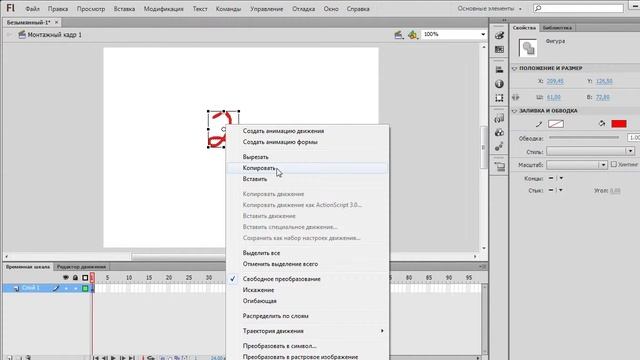This screenshot has width=640, height=360.
Task: Click the scene clapper icon beside Монтажный кадр 1
Action: pyautogui.click(x=22, y=35)
